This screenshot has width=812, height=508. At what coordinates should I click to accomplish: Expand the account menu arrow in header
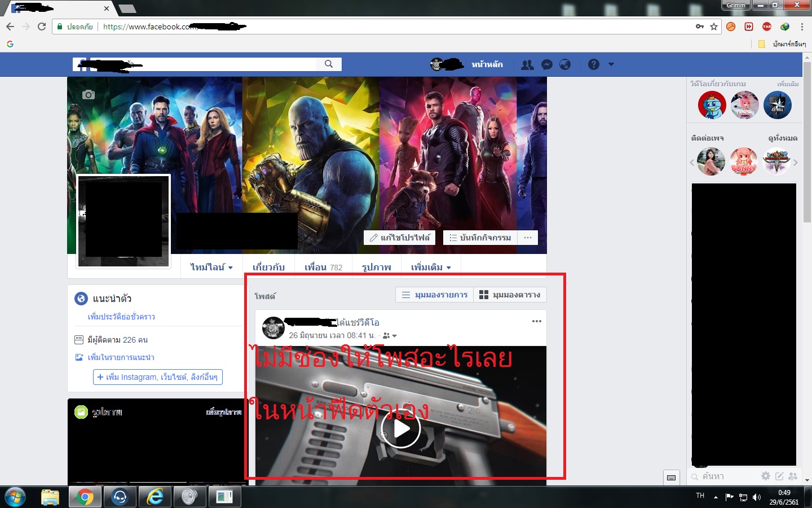tap(611, 64)
